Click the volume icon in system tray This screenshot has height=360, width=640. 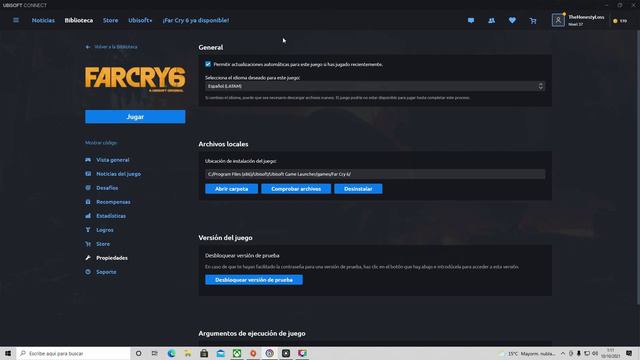[595, 353]
